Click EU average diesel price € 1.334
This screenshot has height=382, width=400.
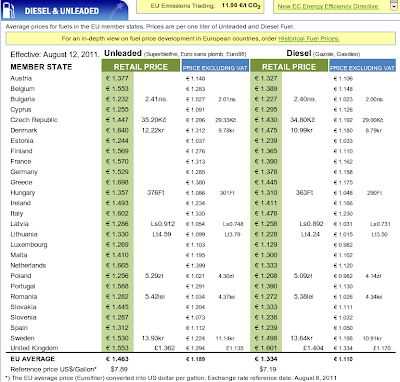coord(266,359)
